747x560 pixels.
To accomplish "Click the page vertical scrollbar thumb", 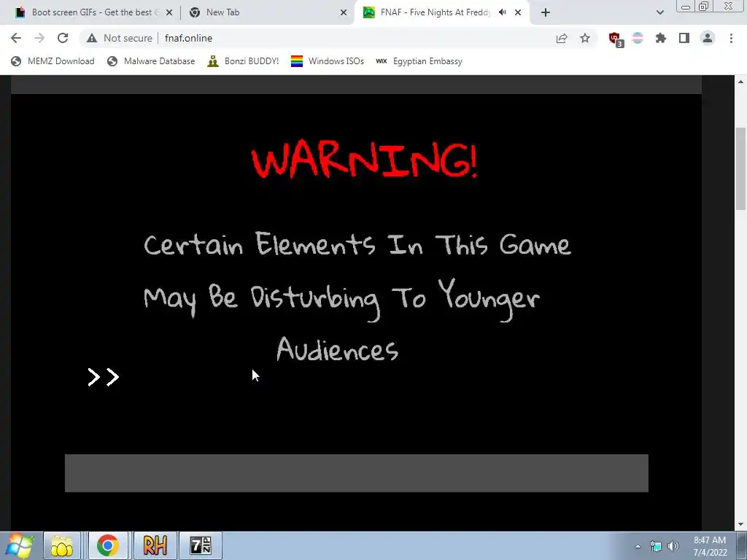I will (x=740, y=168).
